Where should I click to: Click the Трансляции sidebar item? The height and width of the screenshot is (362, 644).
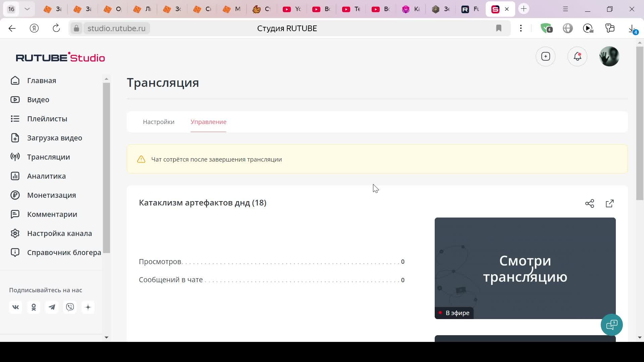point(48,157)
